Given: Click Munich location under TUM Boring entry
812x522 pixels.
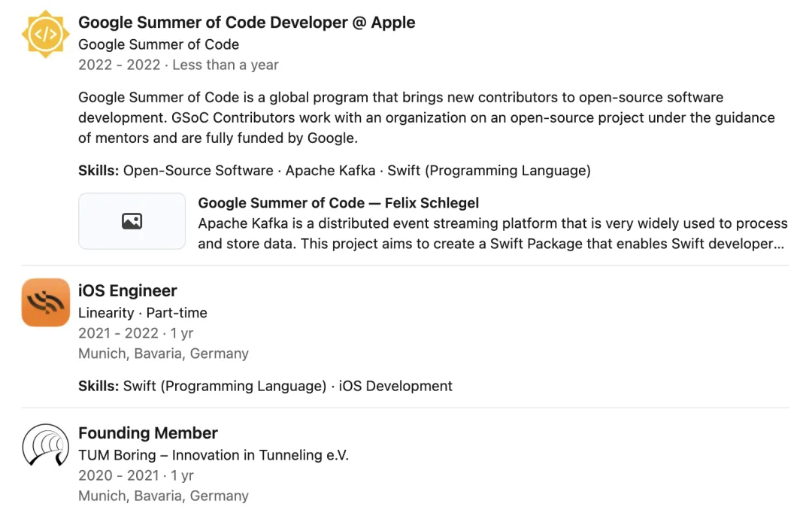Looking at the screenshot, I should (163, 496).
